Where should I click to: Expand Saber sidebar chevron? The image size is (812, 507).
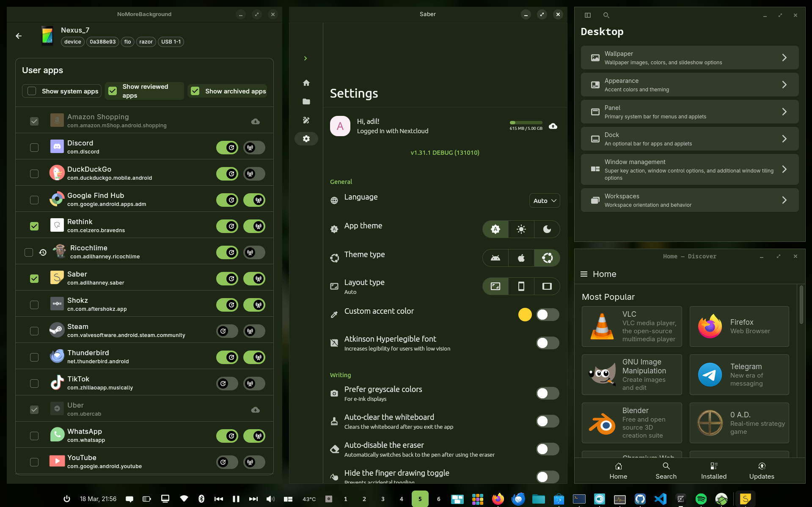pos(306,58)
